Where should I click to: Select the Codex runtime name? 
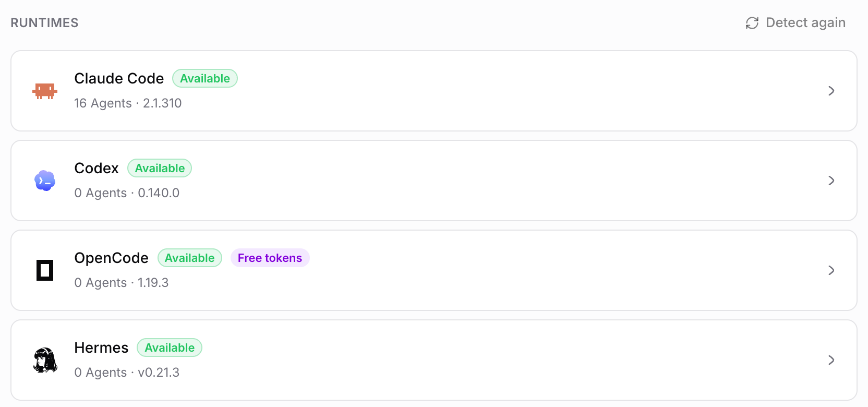(97, 168)
